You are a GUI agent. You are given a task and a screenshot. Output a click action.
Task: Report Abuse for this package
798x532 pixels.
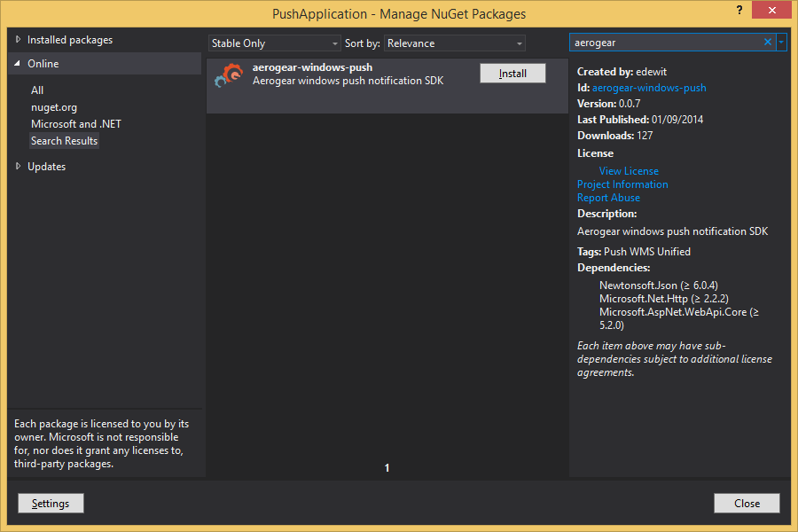(608, 197)
